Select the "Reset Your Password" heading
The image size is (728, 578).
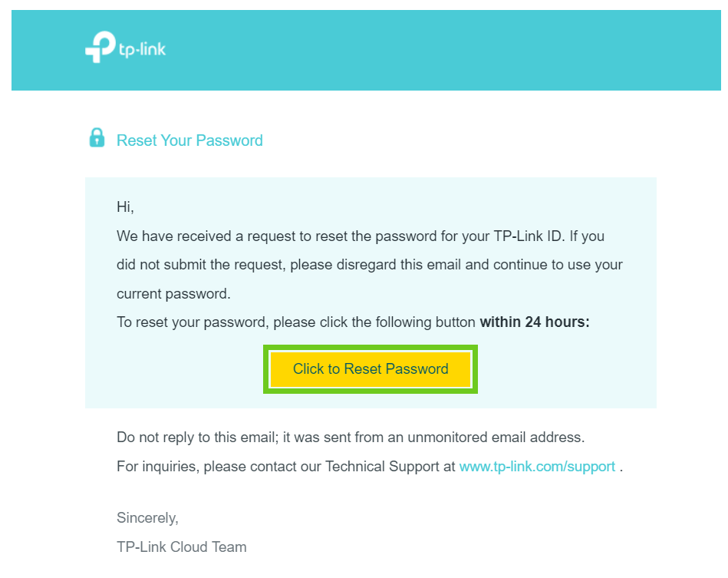[x=189, y=140]
